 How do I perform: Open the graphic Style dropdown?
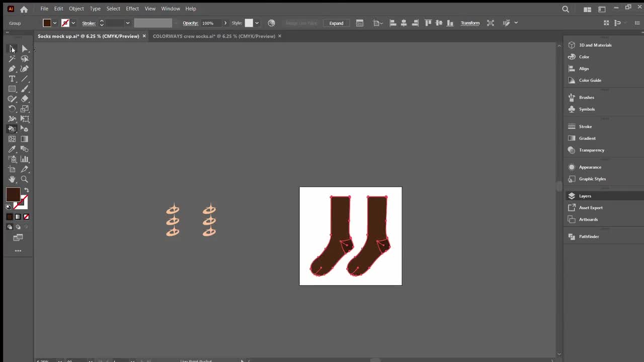(x=257, y=23)
